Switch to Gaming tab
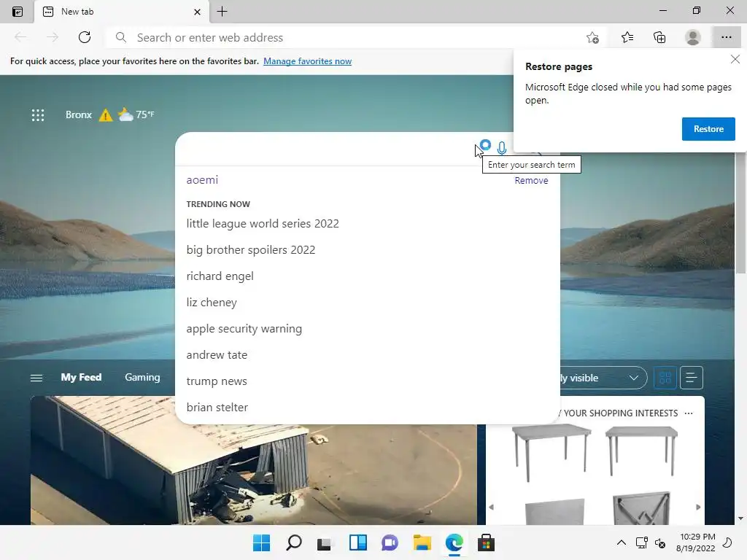 tap(142, 377)
